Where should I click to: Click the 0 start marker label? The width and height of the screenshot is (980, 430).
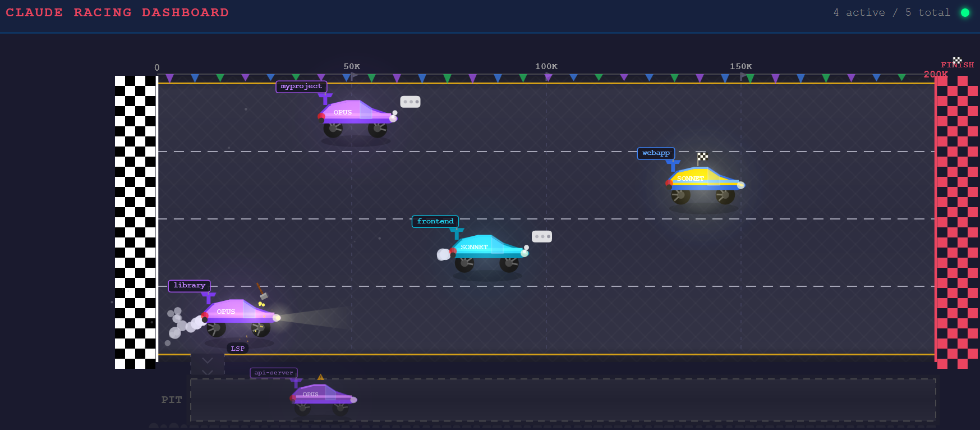click(157, 67)
